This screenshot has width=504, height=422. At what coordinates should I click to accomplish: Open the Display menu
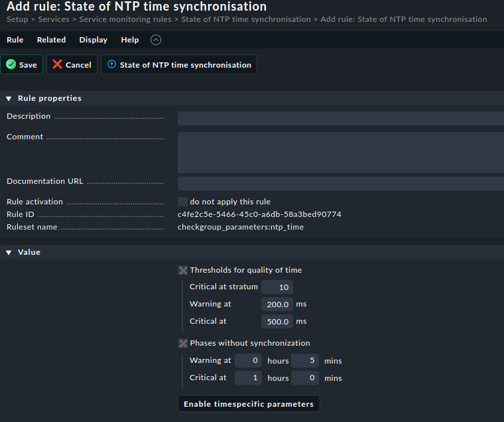coord(94,40)
